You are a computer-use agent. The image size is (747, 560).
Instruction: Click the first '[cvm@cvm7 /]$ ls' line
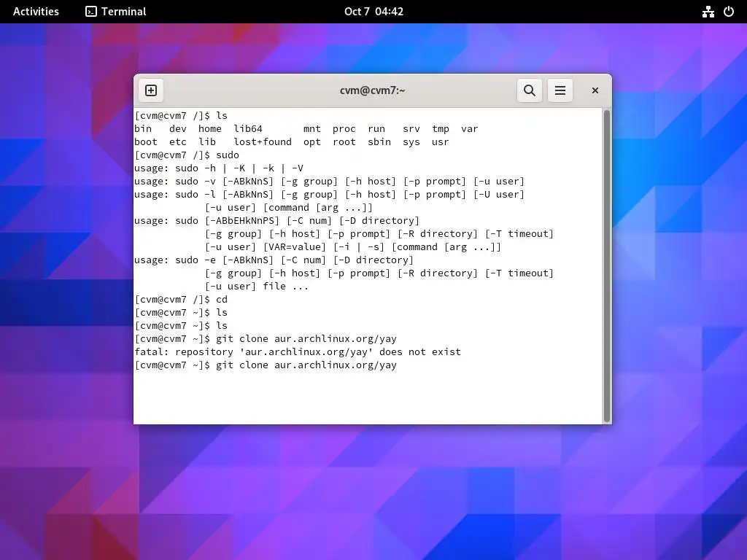[182, 116]
